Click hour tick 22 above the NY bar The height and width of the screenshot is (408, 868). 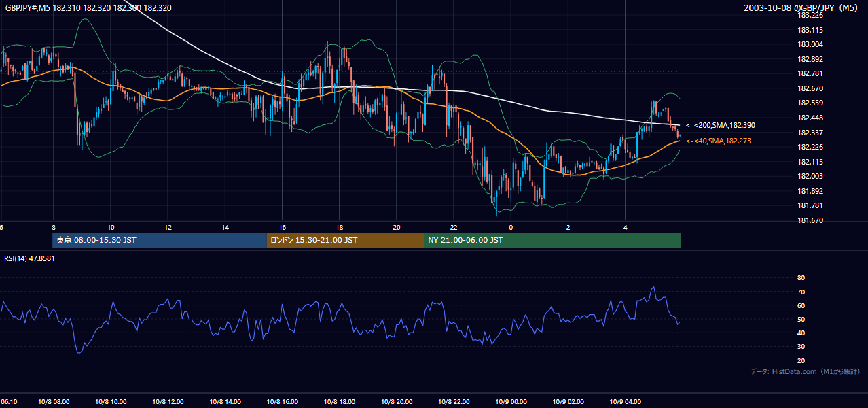[454, 228]
